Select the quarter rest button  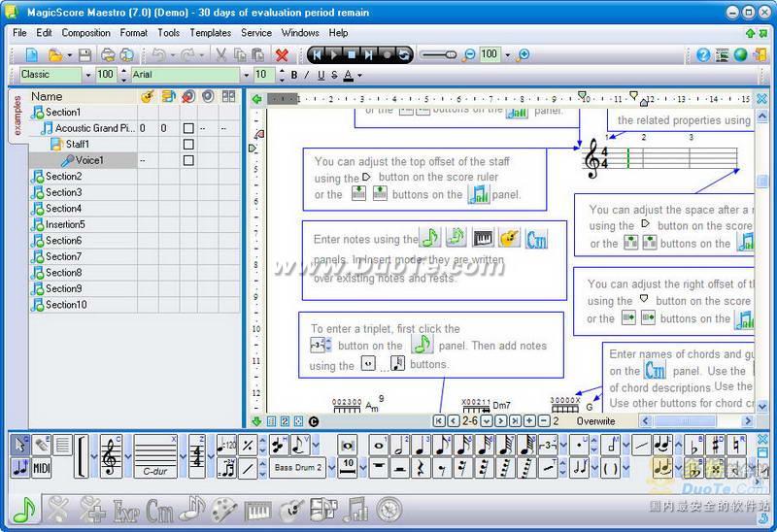click(x=421, y=468)
